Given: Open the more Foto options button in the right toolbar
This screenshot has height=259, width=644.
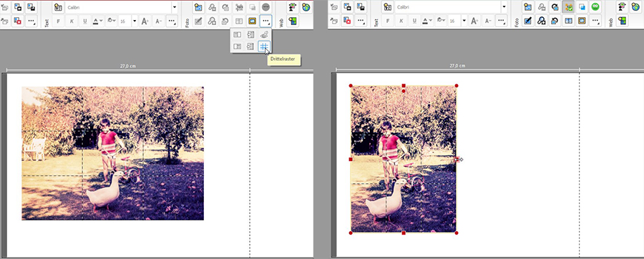Looking at the screenshot, I should click(595, 21).
